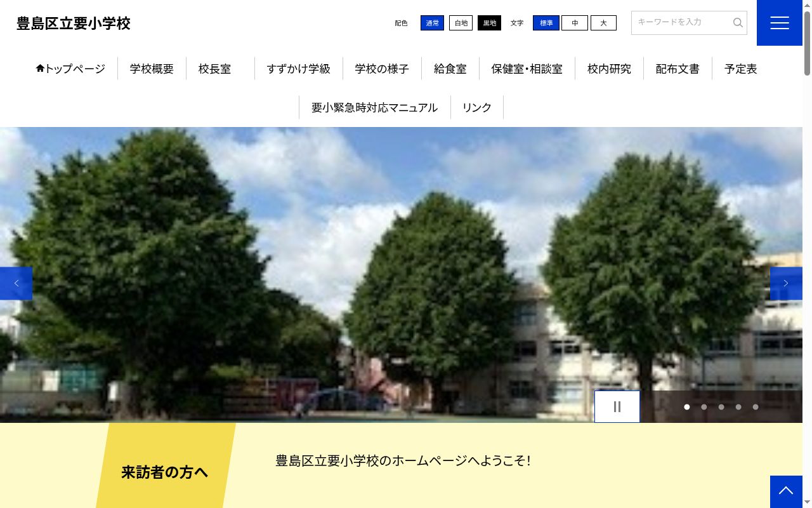Switch color scheme to 白地
This screenshot has height=508, width=812.
point(461,23)
